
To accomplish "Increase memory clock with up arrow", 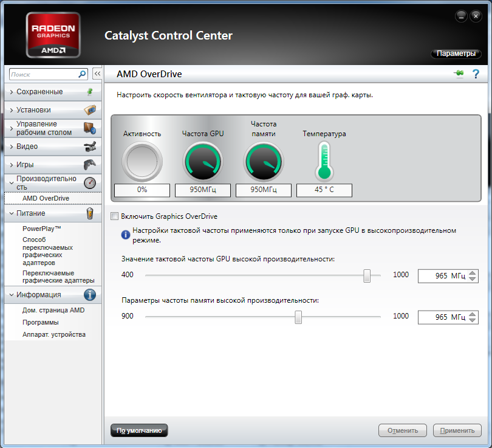I will tap(472, 314).
